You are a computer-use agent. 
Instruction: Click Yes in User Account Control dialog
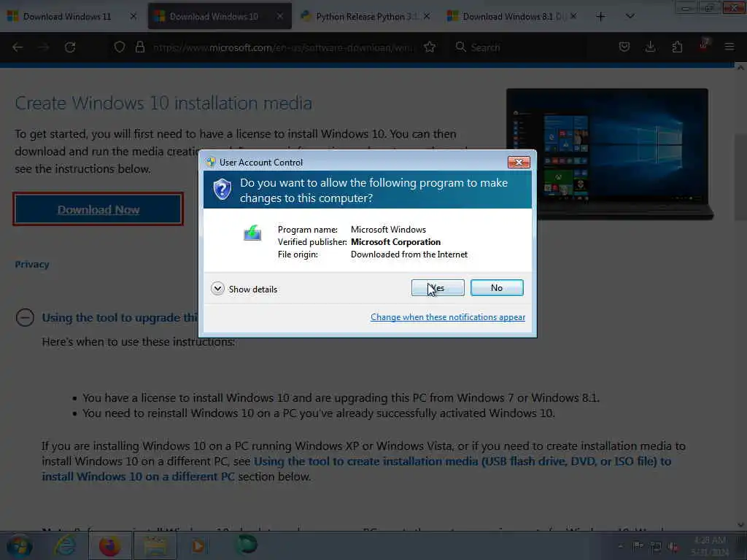[x=438, y=287]
